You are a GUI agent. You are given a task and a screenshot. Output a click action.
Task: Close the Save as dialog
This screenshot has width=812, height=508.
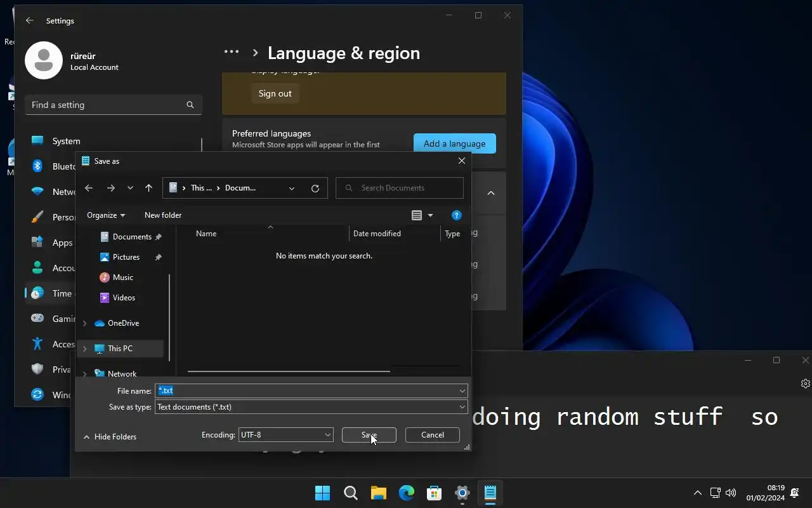462,161
